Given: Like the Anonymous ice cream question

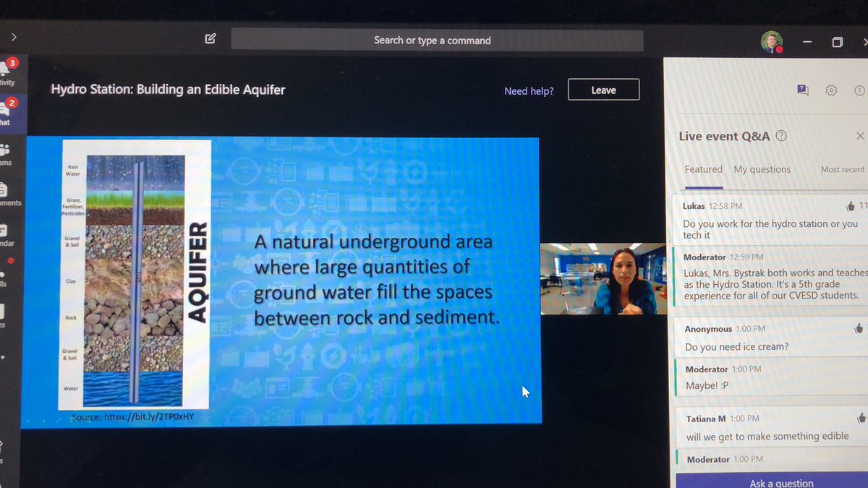Looking at the screenshot, I should click(859, 328).
